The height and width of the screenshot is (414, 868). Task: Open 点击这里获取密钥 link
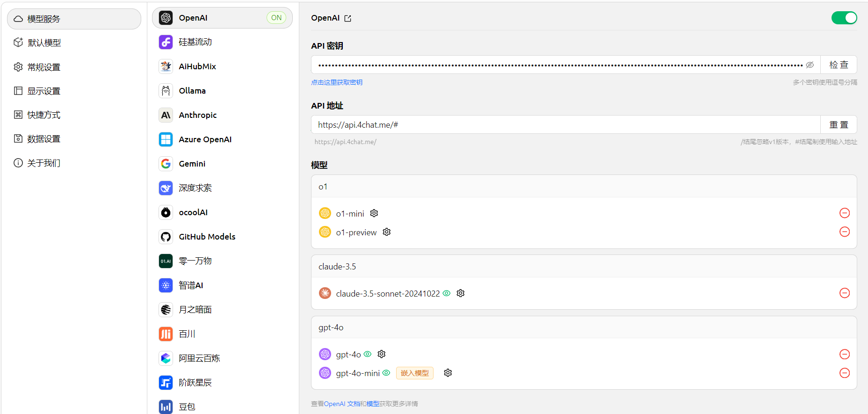pos(337,82)
